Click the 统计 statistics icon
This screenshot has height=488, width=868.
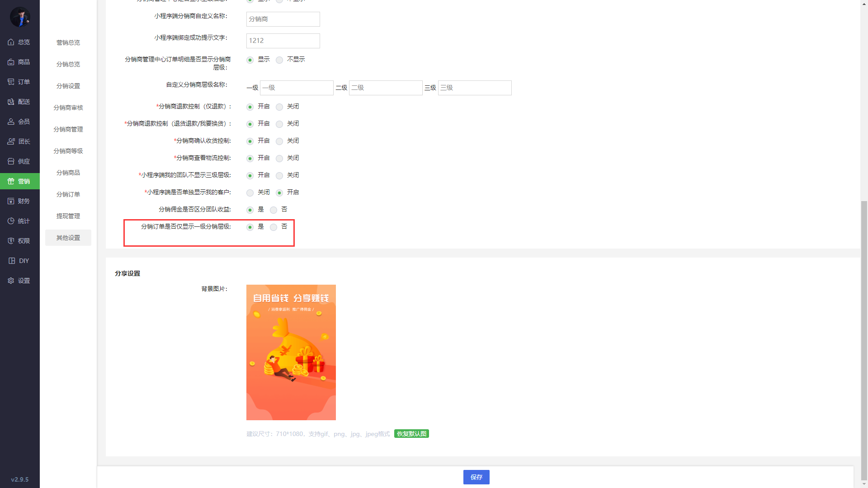point(11,221)
